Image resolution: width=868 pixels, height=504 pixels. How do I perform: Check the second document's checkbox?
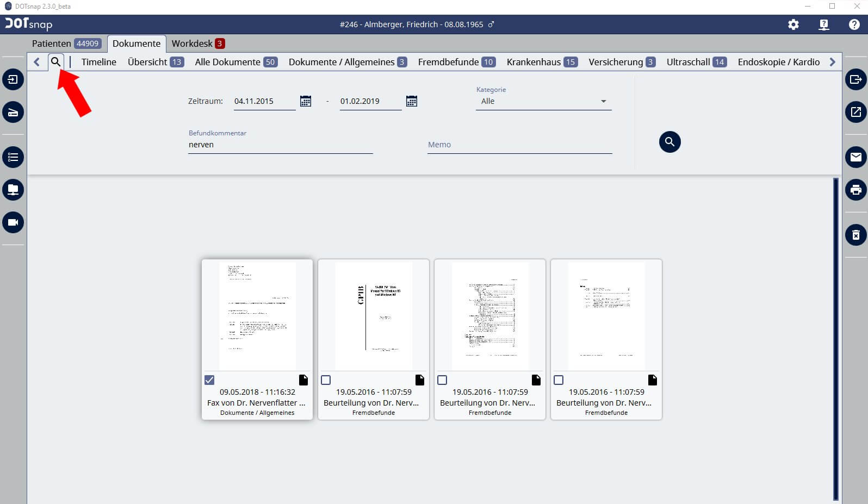[x=326, y=380]
